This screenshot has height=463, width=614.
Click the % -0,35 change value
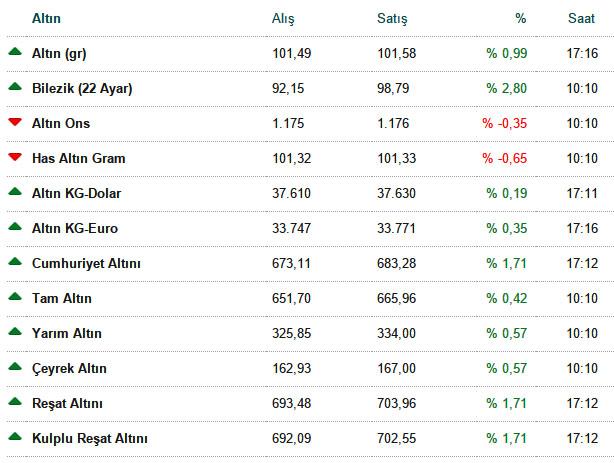click(505, 123)
